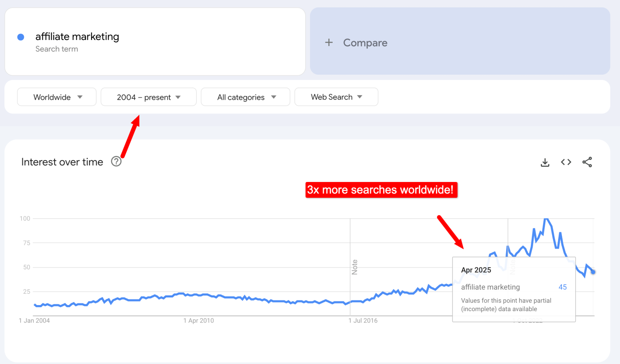
Task: Change the Web Search type filter
Action: [x=336, y=97]
